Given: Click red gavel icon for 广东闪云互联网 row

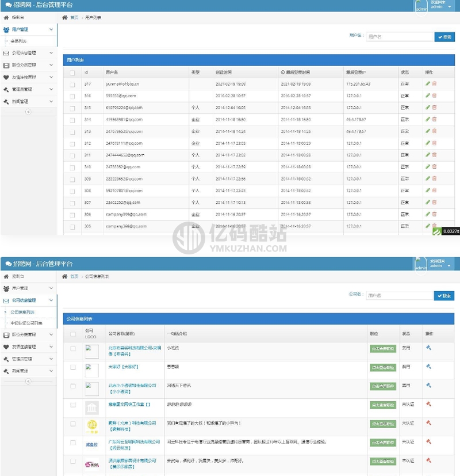Looking at the screenshot, I should click(x=428, y=441).
